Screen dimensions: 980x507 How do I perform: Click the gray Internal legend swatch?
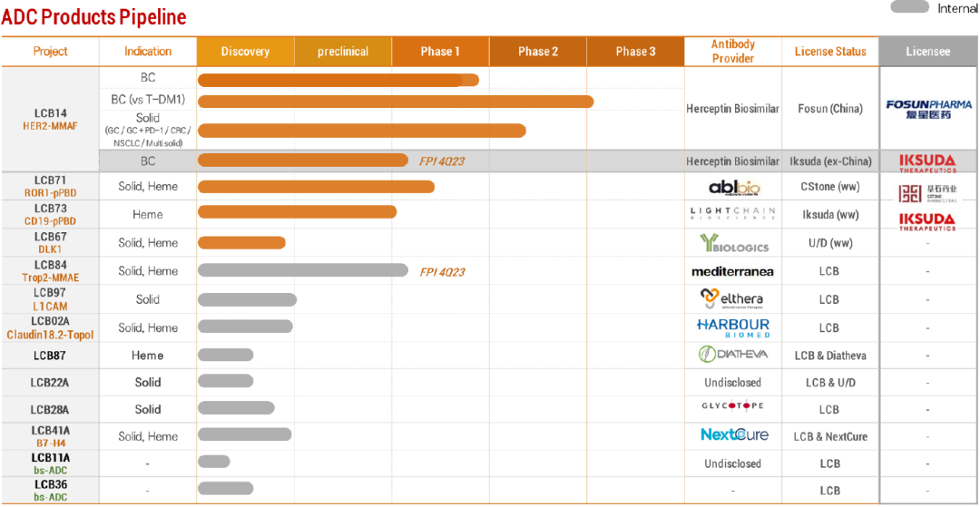[x=909, y=7]
